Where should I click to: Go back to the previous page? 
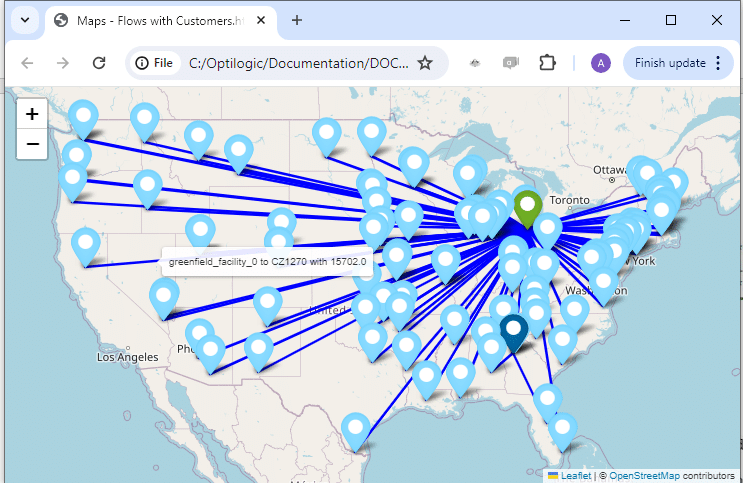click(x=27, y=63)
